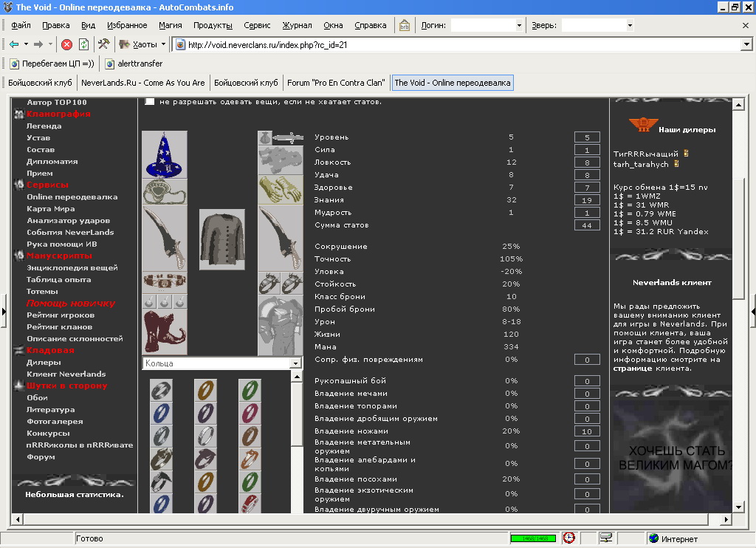The width and height of the screenshot is (756, 548).
Task: Open Помощь новичку sidebar link
Action: 70,304
